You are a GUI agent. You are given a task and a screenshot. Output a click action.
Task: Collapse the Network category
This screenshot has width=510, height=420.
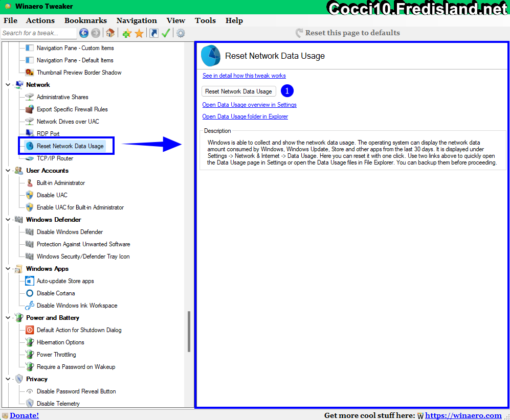[x=8, y=84]
